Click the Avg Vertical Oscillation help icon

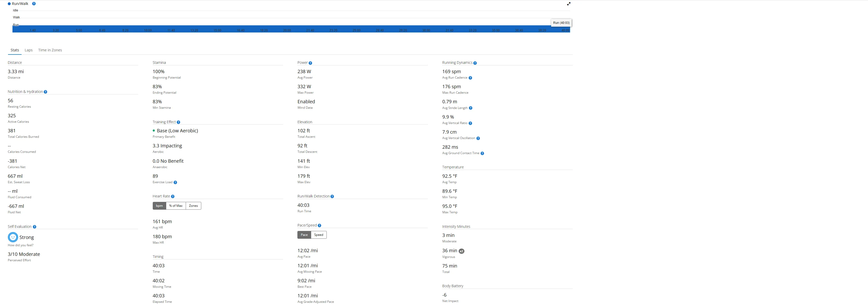[x=478, y=138]
